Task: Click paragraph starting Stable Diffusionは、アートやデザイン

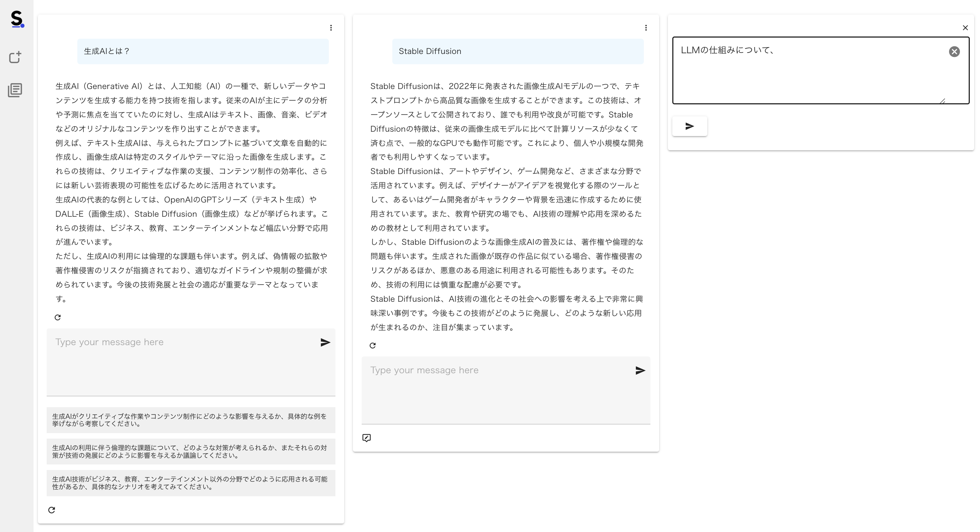Action: coord(507,200)
